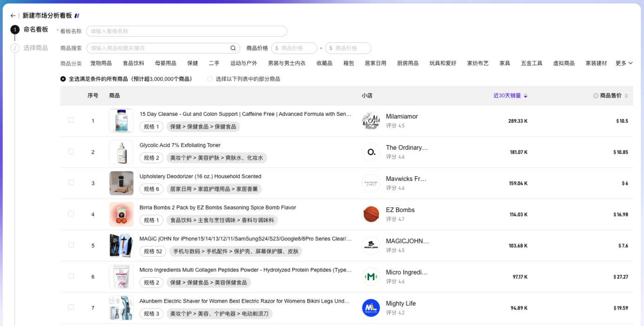Click the Mavwicks store logo
This screenshot has width=644, height=326.
coord(370,183)
